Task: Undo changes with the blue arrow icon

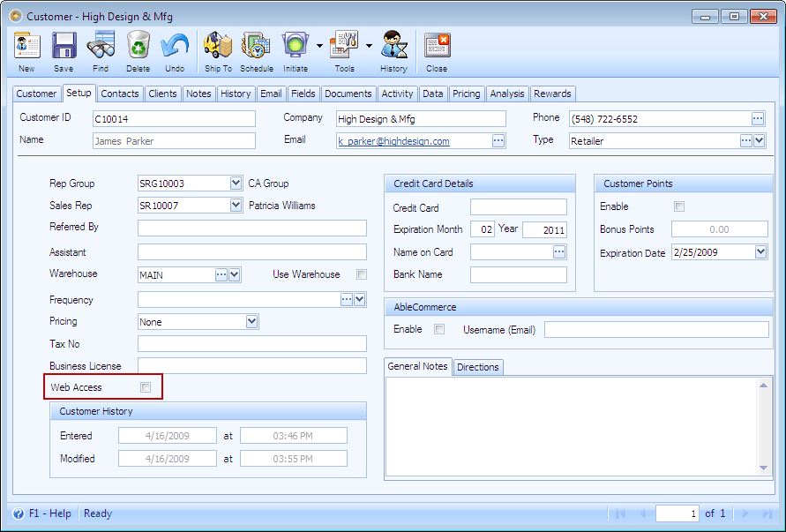Action: [x=175, y=46]
